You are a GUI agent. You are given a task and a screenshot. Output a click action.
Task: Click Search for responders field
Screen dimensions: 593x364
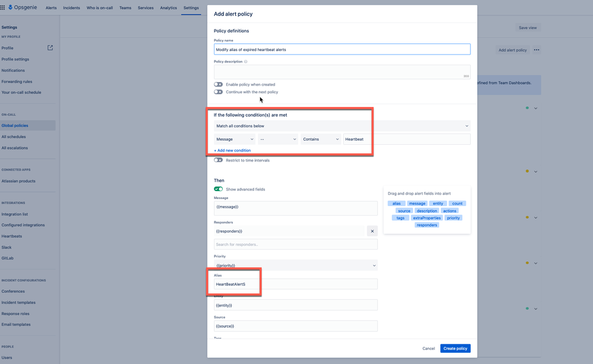coord(295,244)
